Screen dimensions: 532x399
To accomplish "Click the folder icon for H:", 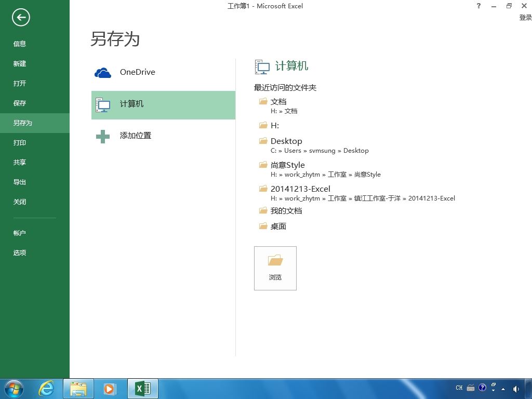I will (x=263, y=125).
